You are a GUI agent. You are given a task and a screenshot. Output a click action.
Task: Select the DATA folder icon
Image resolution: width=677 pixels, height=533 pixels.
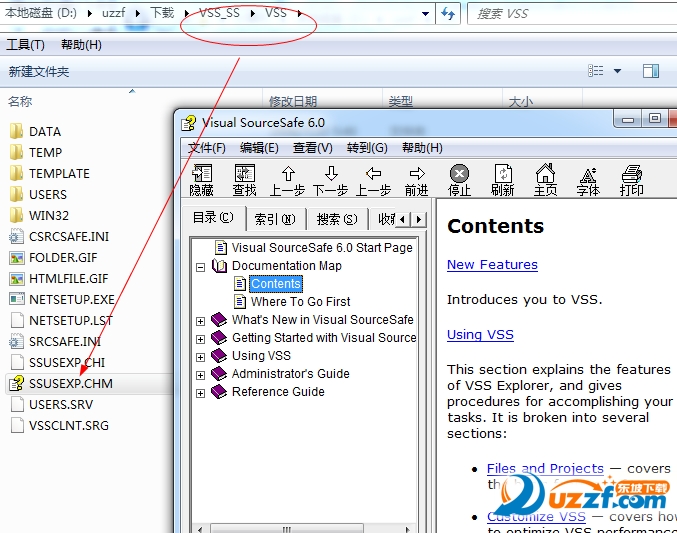click(x=16, y=131)
